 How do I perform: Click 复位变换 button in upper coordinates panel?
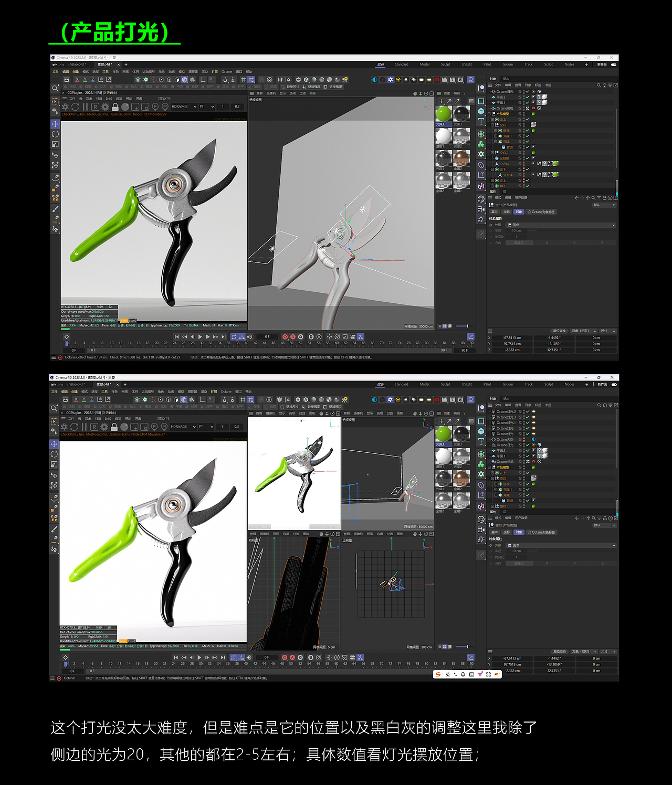coord(559,331)
